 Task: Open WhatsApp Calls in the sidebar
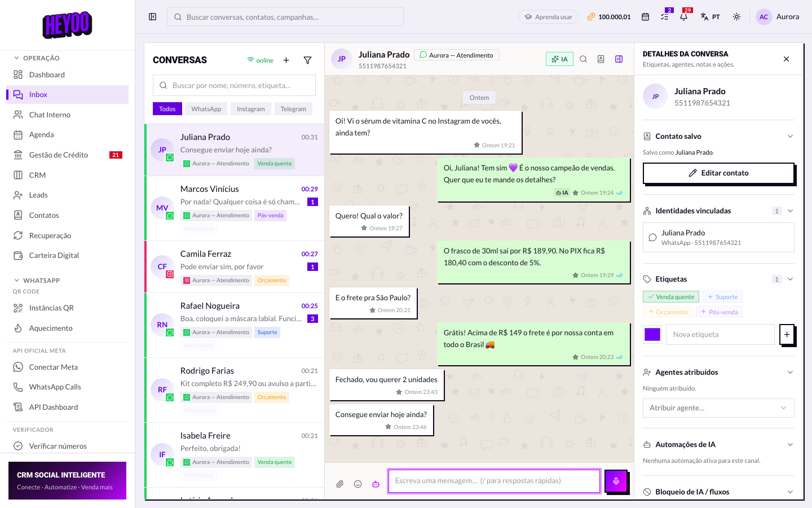point(67,387)
